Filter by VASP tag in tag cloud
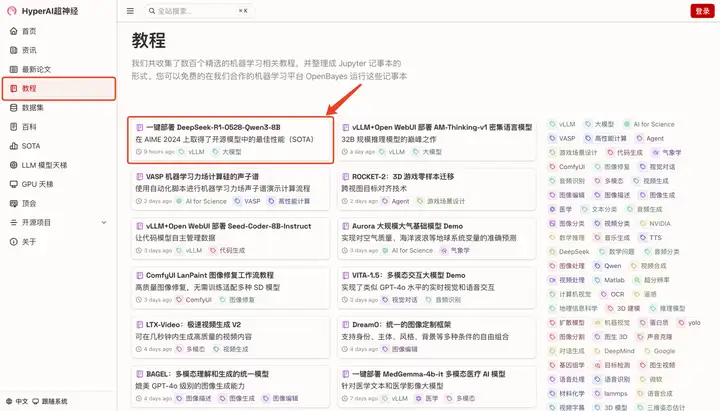The width and height of the screenshot is (720, 411). [x=562, y=138]
